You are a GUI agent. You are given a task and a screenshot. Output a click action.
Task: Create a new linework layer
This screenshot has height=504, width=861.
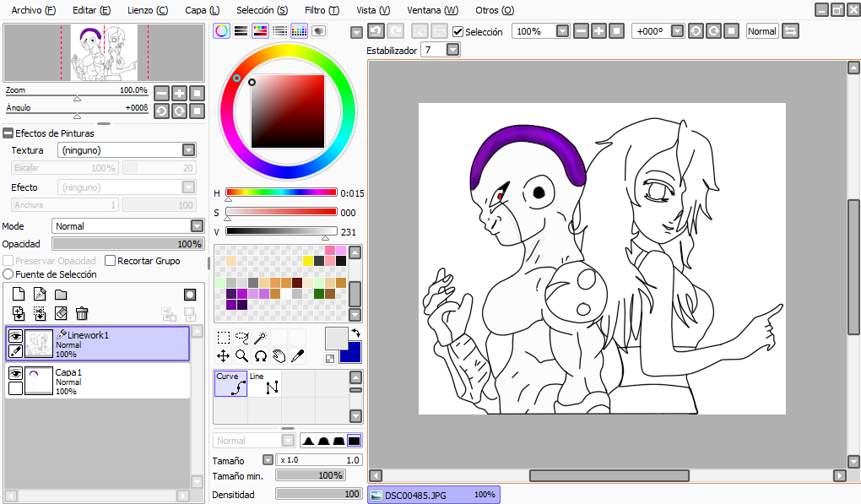click(x=40, y=295)
